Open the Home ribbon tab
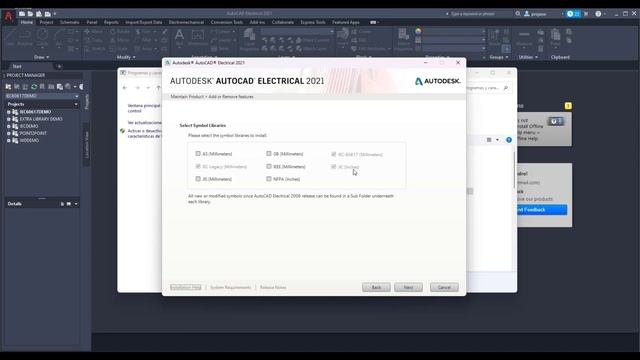This screenshot has width=640, height=360. pyautogui.click(x=27, y=22)
